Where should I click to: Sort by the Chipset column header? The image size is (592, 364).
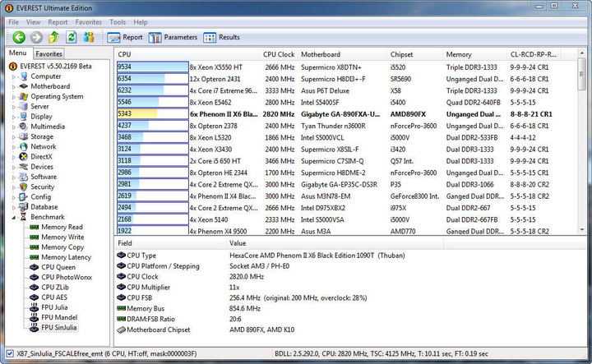coord(414,54)
